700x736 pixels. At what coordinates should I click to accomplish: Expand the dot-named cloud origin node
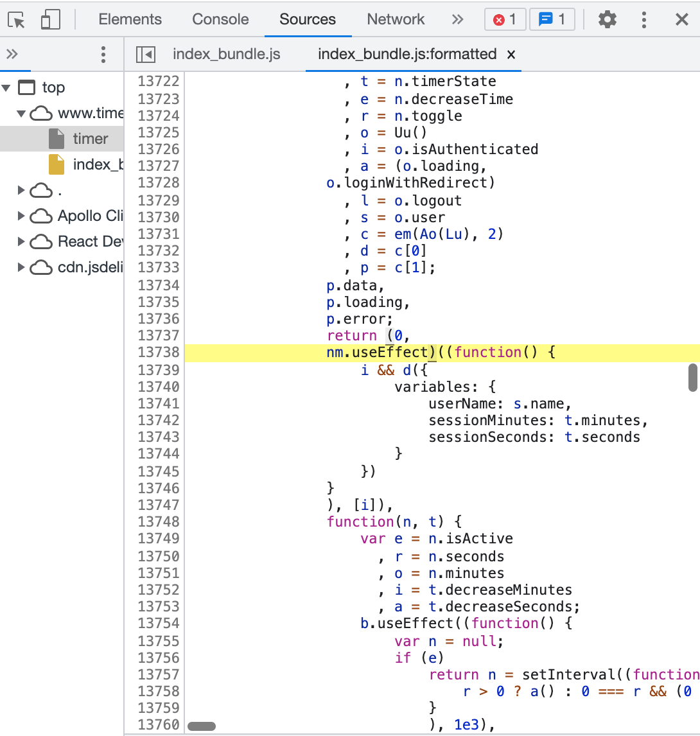pos(21,190)
